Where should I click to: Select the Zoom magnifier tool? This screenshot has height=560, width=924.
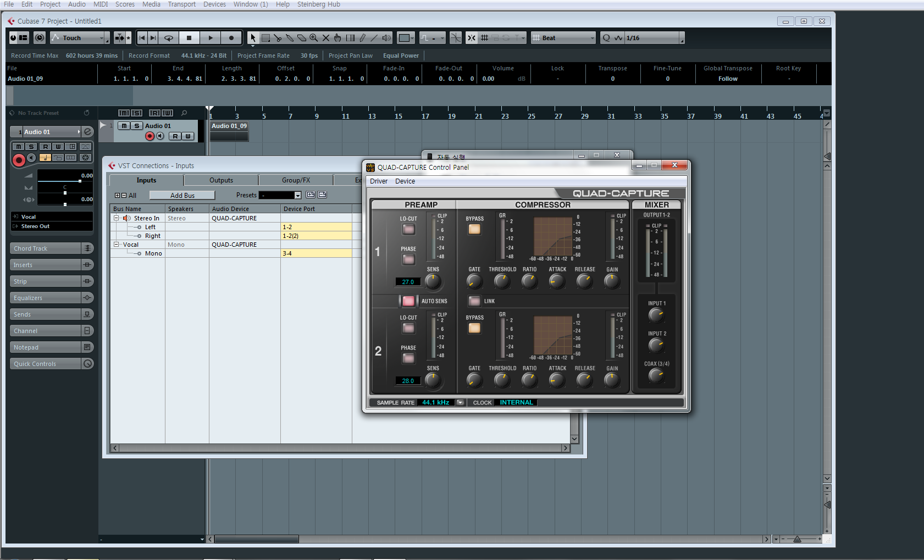tap(314, 38)
